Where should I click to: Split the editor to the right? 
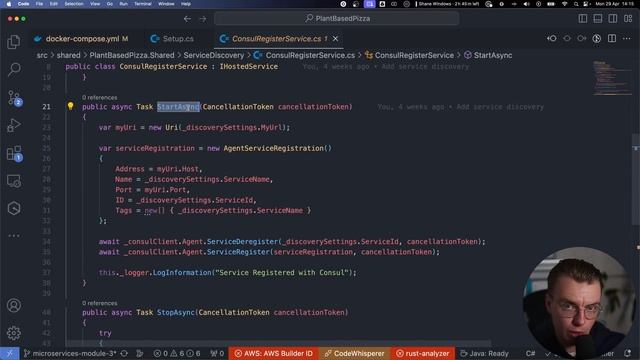612,38
